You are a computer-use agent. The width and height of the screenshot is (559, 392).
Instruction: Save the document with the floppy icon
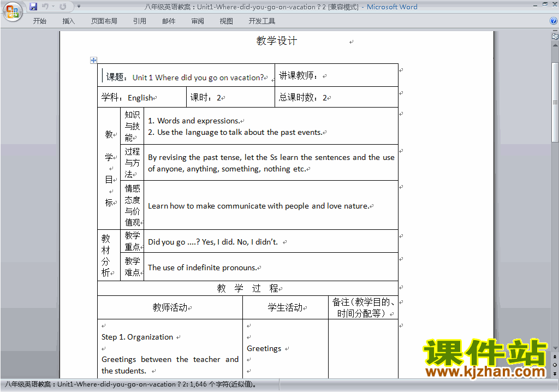pyautogui.click(x=33, y=7)
